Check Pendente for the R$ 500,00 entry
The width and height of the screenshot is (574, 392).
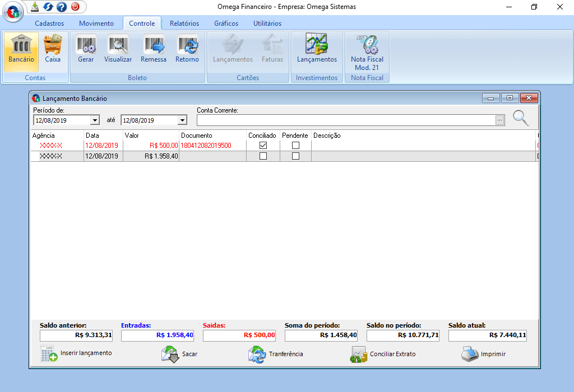[295, 146]
